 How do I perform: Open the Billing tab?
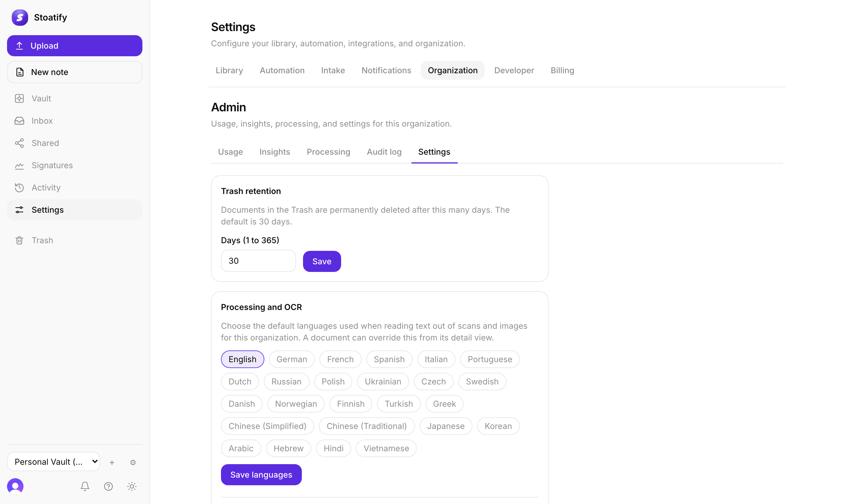tap(562, 70)
